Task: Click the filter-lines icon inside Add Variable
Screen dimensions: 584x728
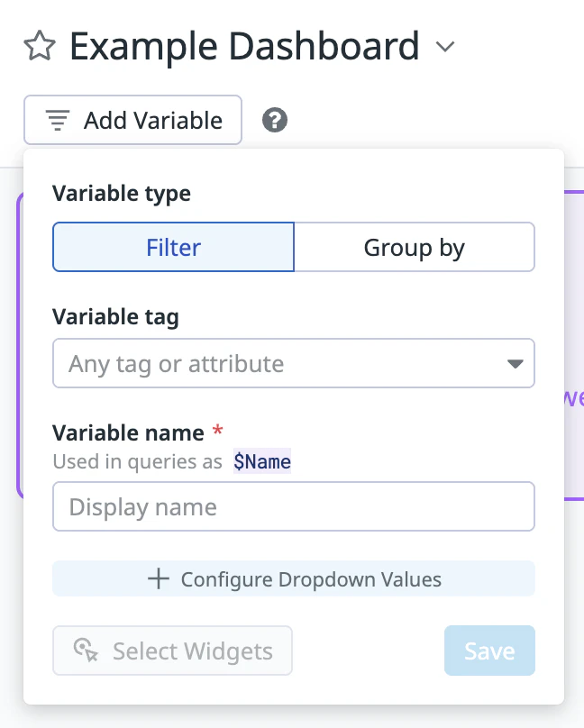Action: pyautogui.click(x=57, y=120)
